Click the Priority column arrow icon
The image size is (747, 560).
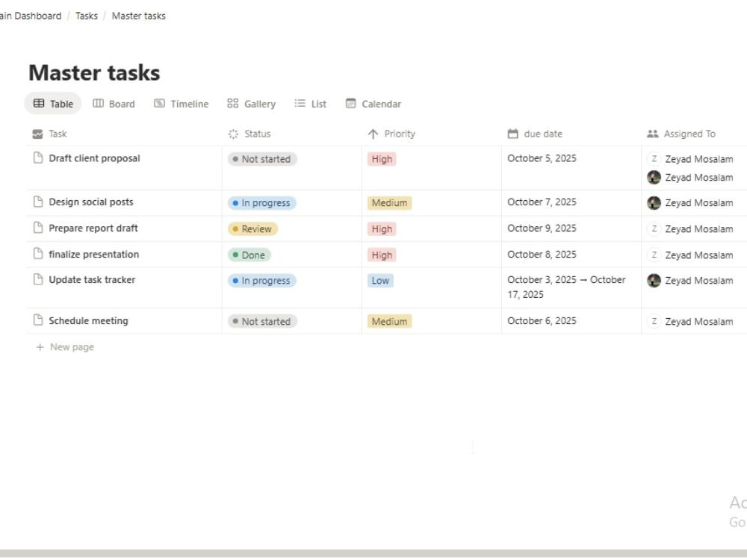(x=373, y=134)
